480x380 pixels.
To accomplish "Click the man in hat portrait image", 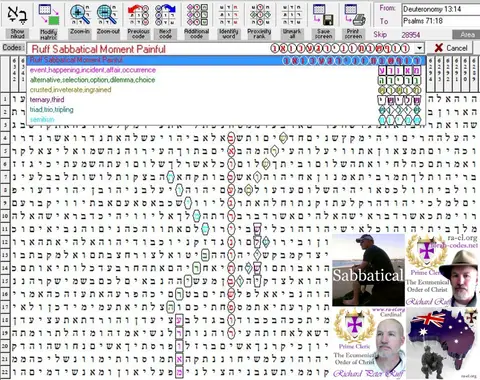I will tap(443, 270).
